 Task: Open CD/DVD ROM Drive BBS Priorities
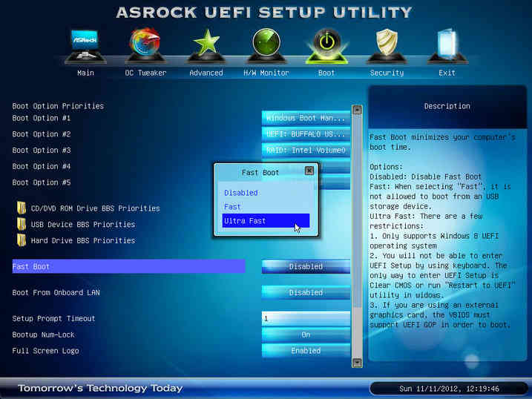coord(95,208)
